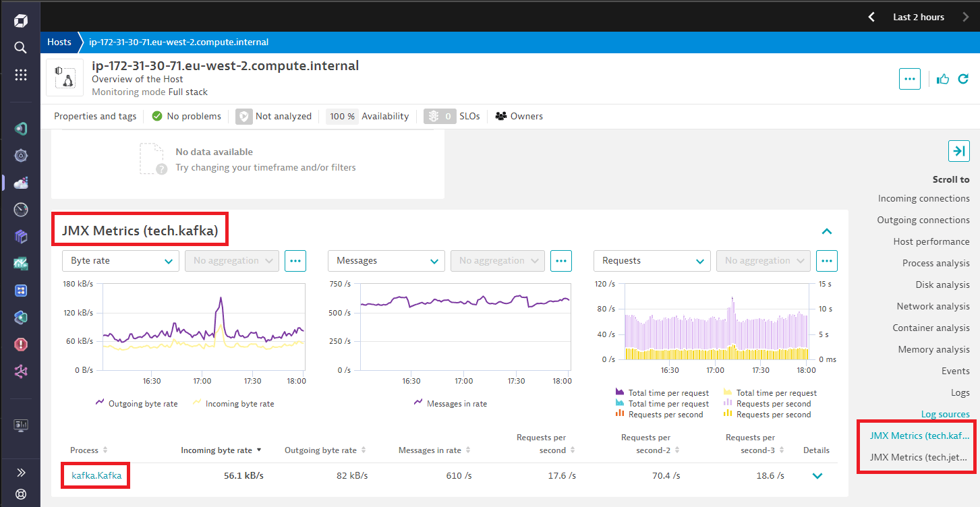
Task: Open the search magnifier in sidebar
Action: pyautogui.click(x=20, y=47)
